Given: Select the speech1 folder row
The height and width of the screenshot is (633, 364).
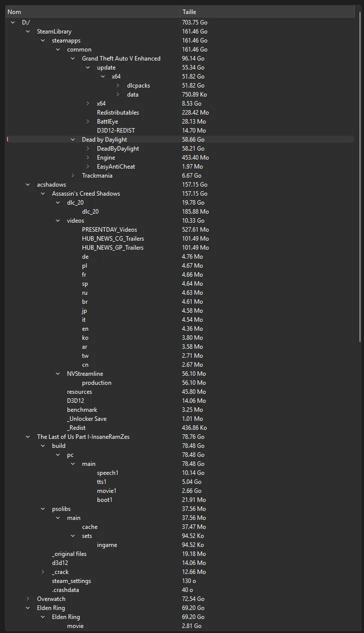Looking at the screenshot, I should tap(180, 473).
